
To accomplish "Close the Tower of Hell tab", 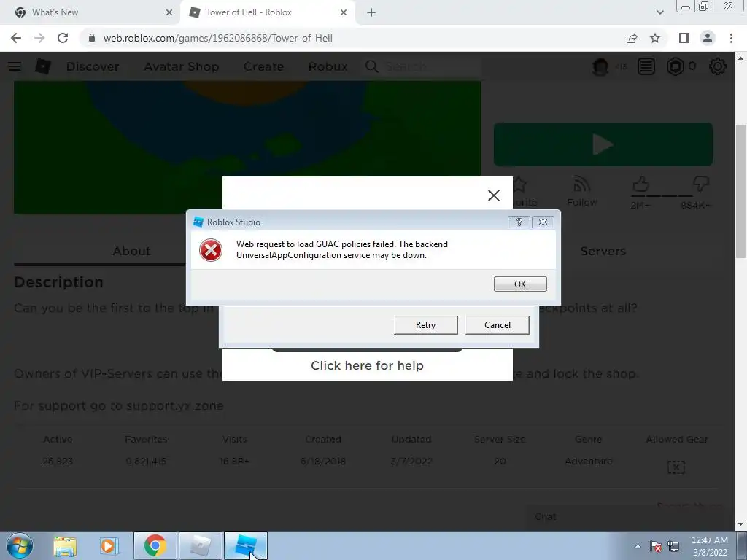I will pos(344,12).
